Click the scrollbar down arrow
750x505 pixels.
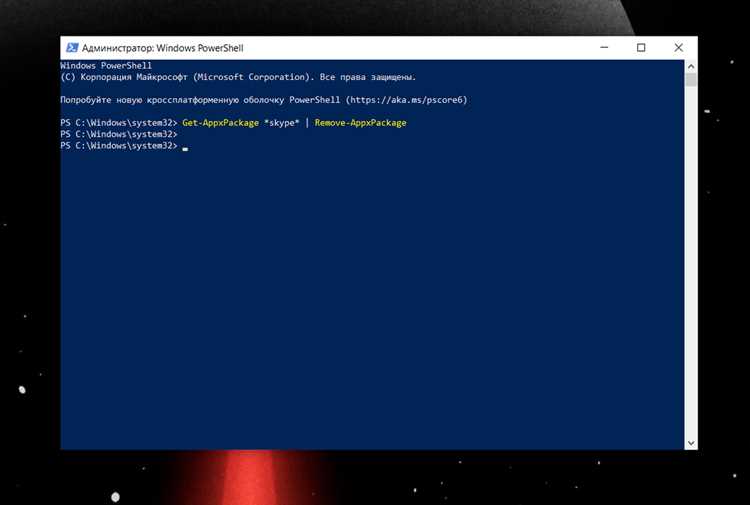point(690,443)
